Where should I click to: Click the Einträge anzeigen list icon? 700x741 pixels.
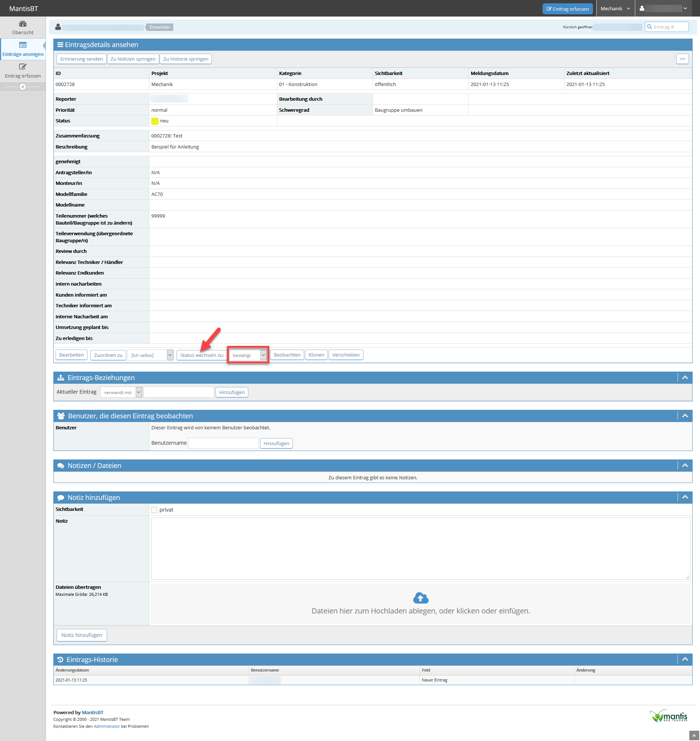pos(23,46)
